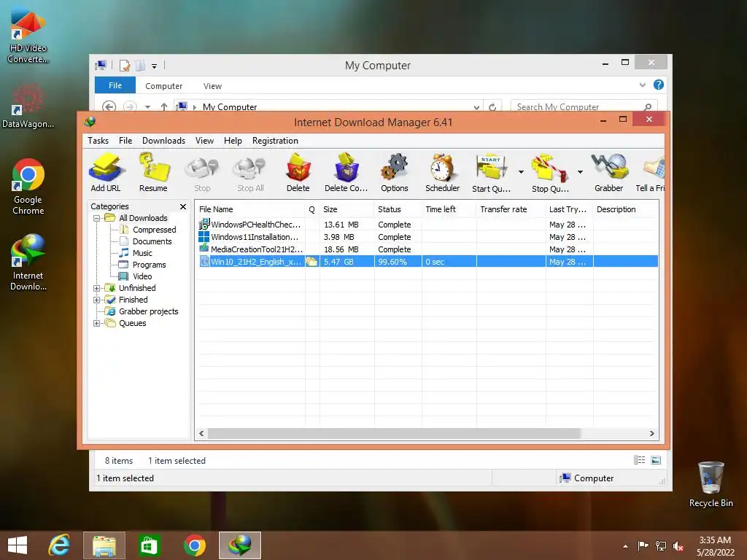The image size is (747, 560).
Task: Click right arrow of horizontal scrollbar
Action: (651, 433)
